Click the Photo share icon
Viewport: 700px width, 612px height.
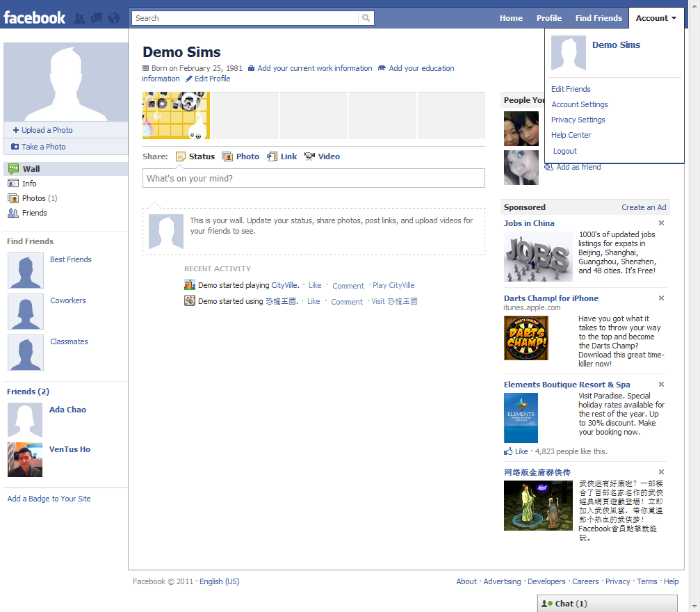[227, 156]
